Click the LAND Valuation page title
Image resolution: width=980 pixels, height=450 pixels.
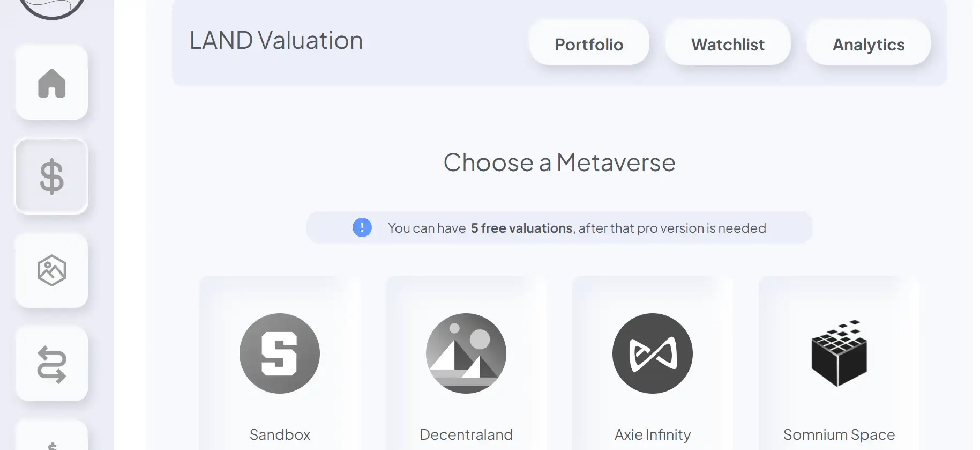[x=276, y=41]
